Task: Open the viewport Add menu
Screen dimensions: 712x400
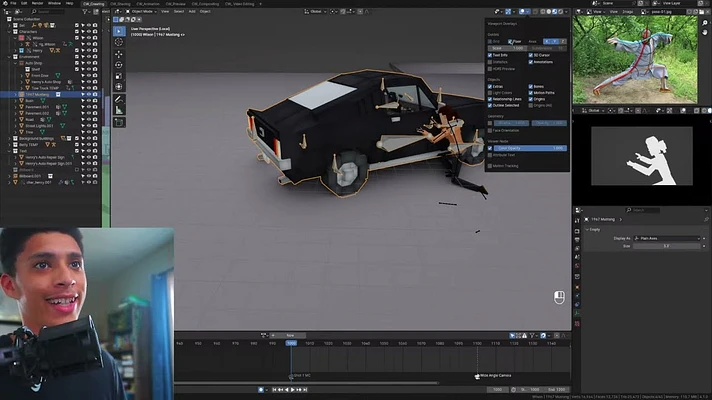Action: click(192, 11)
